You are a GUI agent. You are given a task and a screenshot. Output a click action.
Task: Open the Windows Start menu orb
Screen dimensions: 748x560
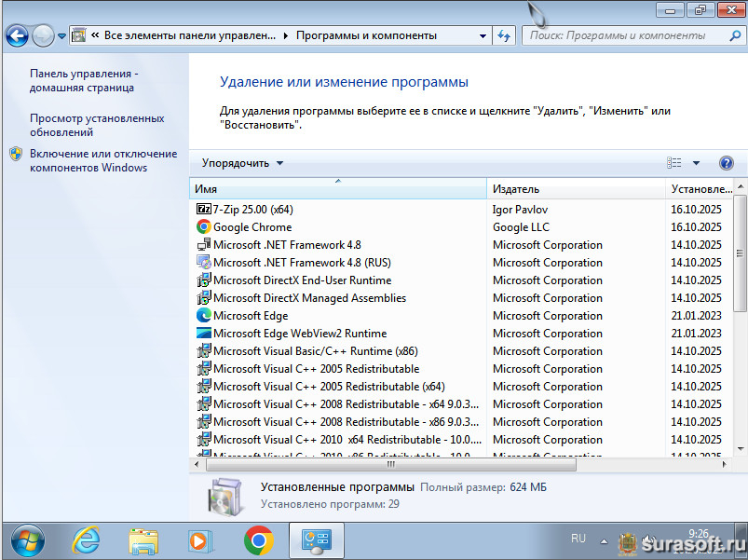tap(28, 540)
